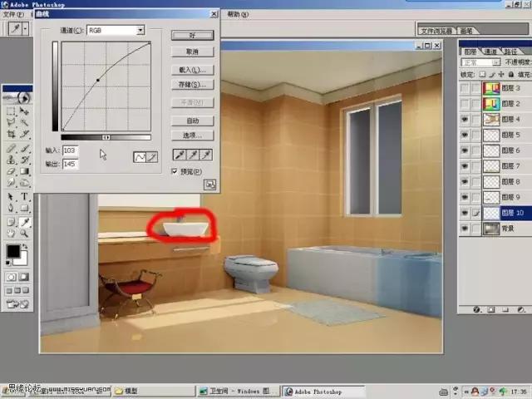
Task: Select the Magic Wand tool
Action: [x=24, y=122]
